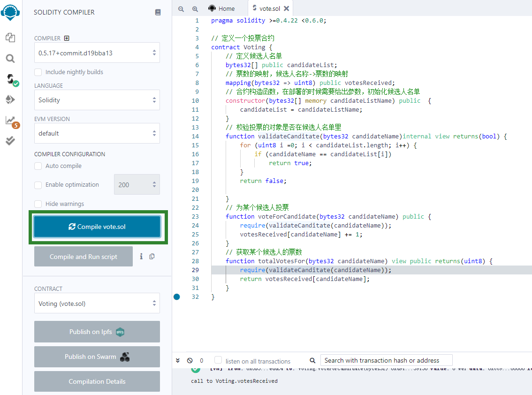Close the vote.sol tab
Image resolution: width=532 pixels, height=395 pixels.
coord(286,8)
